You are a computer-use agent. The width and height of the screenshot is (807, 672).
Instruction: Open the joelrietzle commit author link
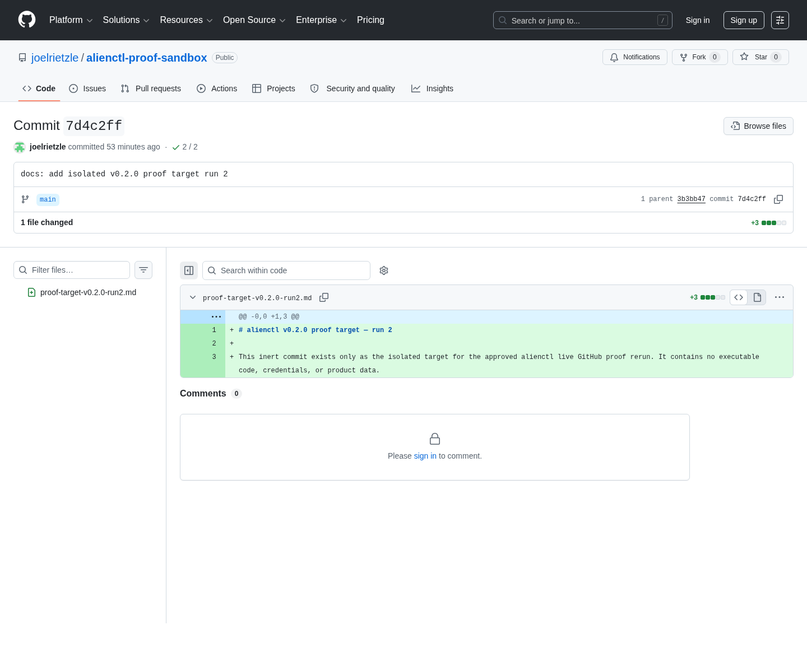[x=48, y=147]
